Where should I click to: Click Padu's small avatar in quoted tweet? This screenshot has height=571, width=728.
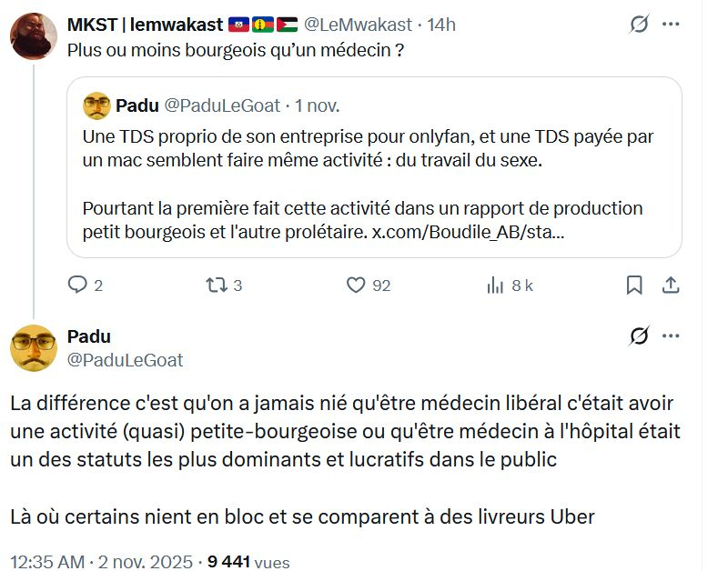(96, 106)
